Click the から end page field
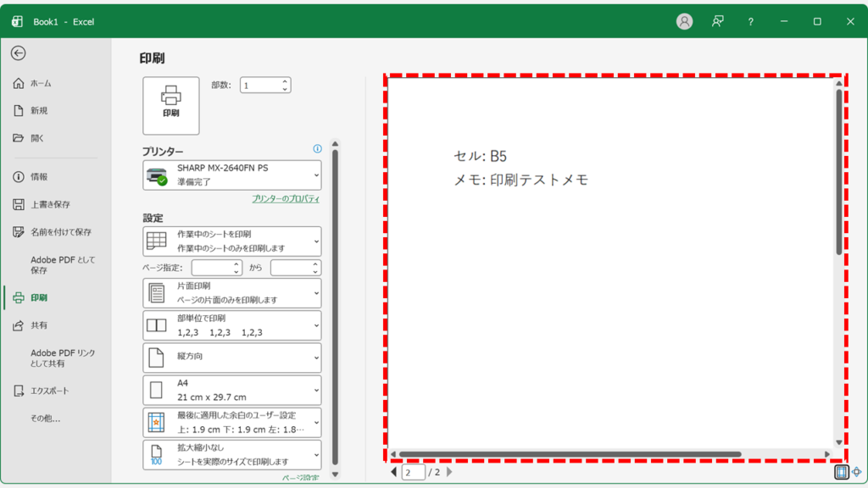 [x=291, y=268]
